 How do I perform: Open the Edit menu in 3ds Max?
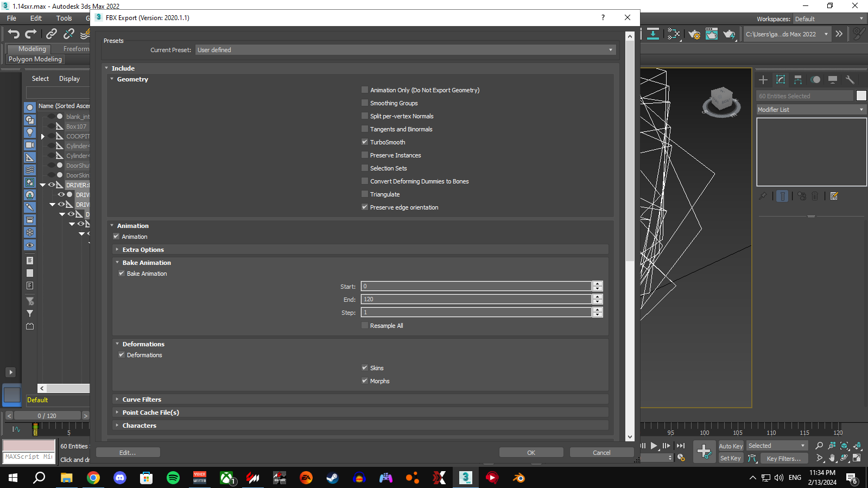(x=36, y=18)
